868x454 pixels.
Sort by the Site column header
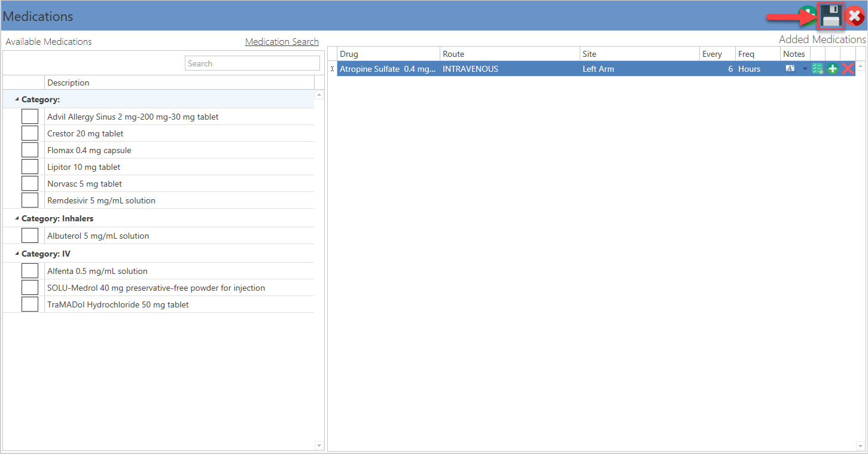(639, 54)
